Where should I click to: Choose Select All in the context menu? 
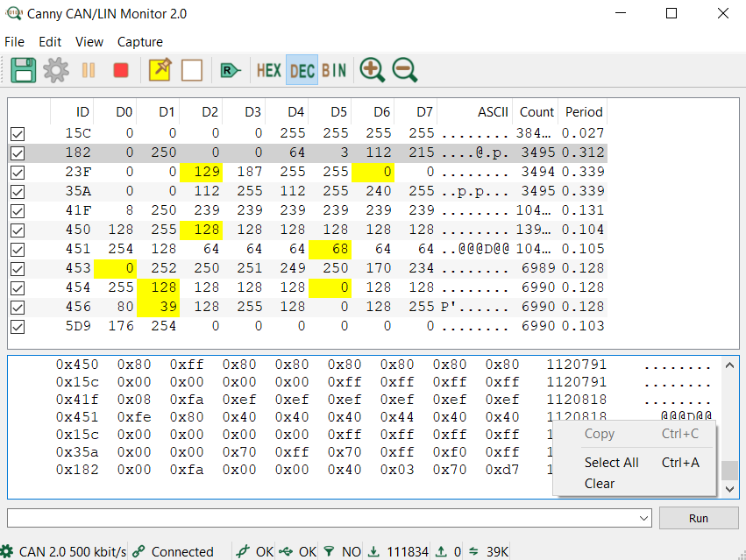click(636, 463)
